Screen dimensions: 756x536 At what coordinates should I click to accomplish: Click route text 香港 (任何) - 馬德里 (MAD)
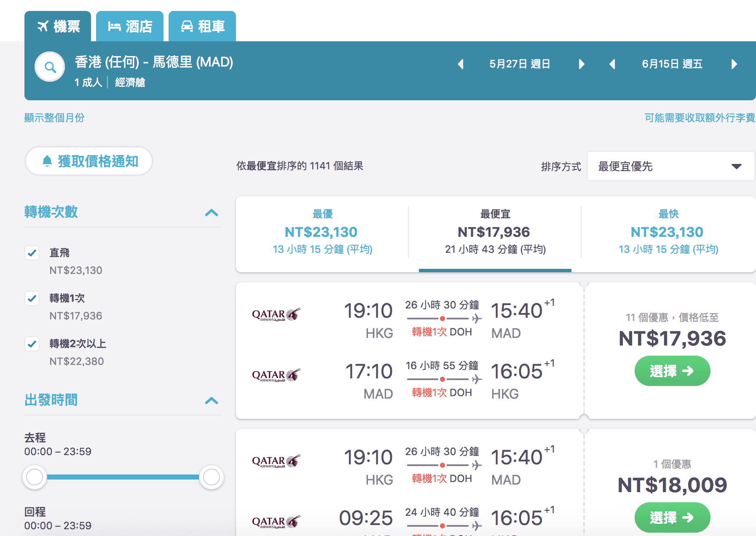pos(154,62)
